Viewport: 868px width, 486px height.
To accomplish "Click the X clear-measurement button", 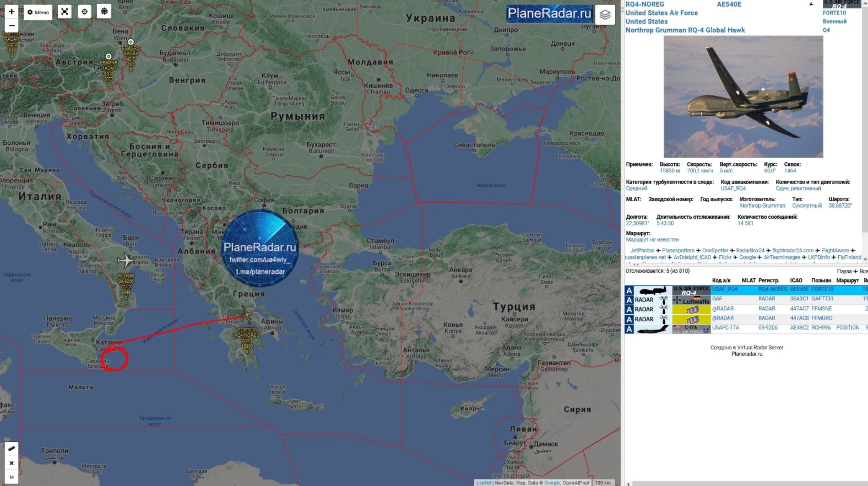I will [12, 463].
